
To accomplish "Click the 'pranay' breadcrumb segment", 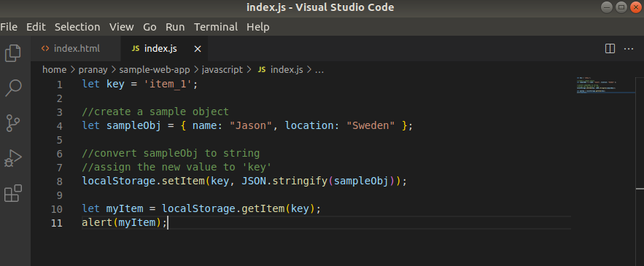I will pyautogui.click(x=93, y=70).
